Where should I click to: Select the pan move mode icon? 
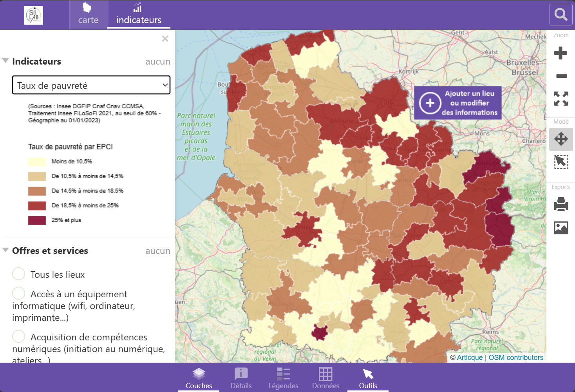click(x=561, y=139)
